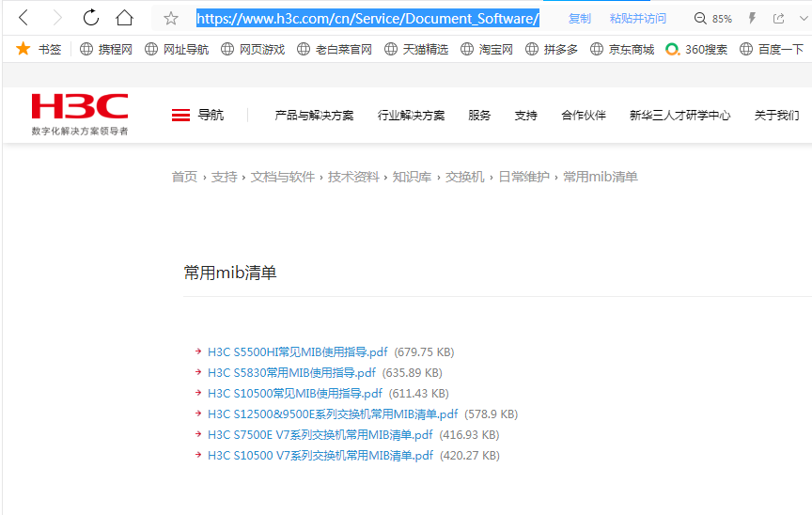Open the 书签 bookmarks star

[39, 49]
